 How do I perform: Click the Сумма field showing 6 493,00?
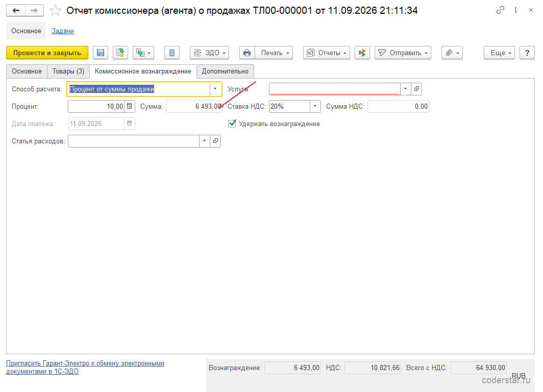(x=194, y=106)
